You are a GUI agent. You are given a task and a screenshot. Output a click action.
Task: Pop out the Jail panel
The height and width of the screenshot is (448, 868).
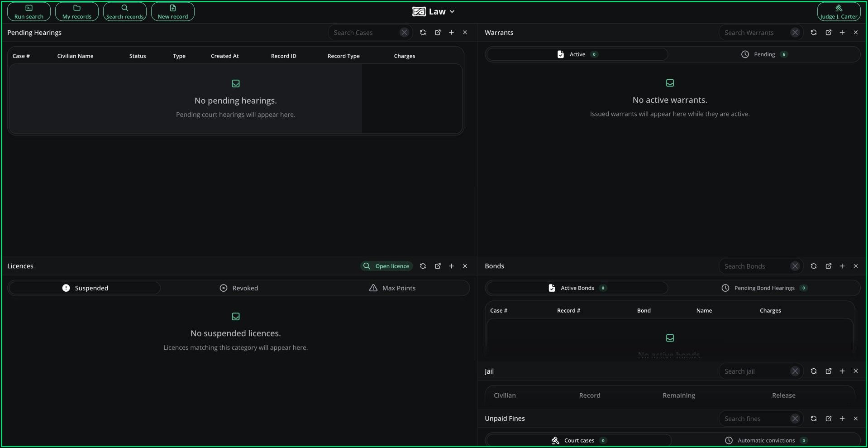pos(829,371)
